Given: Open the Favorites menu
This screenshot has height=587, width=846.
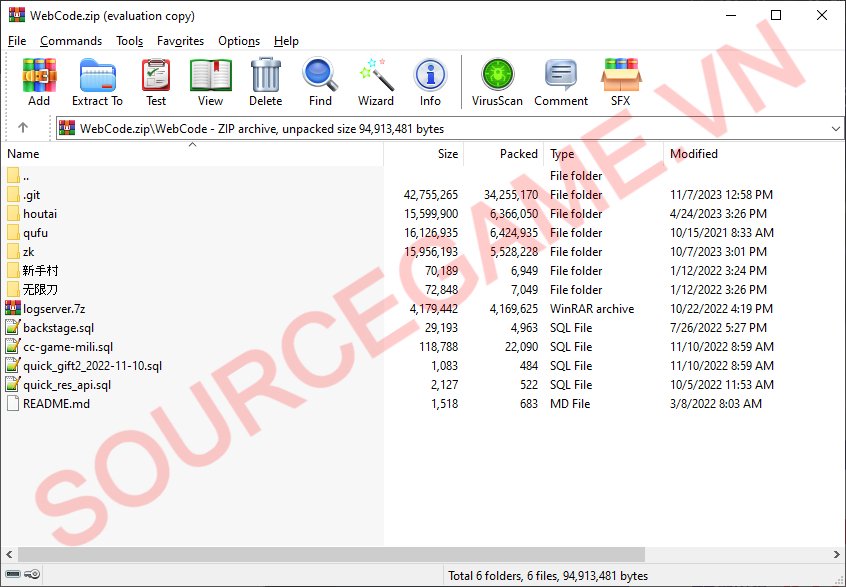Looking at the screenshot, I should point(180,41).
